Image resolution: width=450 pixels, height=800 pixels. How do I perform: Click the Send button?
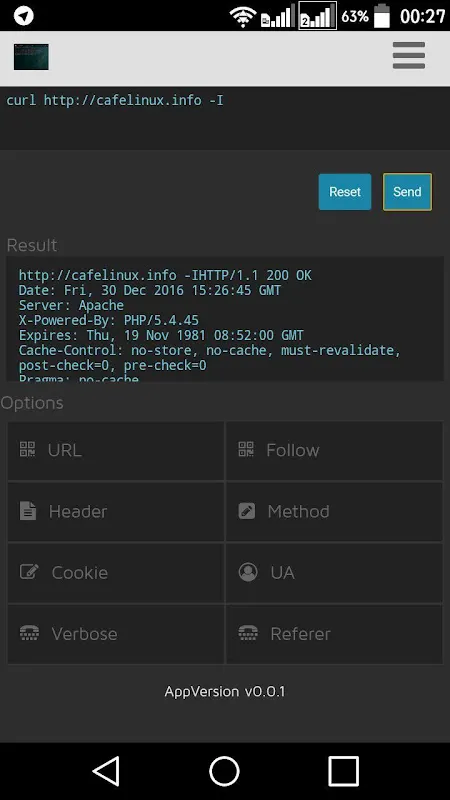click(407, 192)
